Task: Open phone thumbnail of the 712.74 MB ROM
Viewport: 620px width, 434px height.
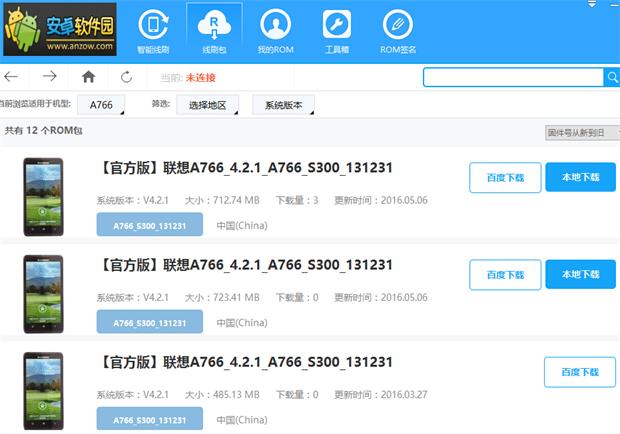Action: 43,197
